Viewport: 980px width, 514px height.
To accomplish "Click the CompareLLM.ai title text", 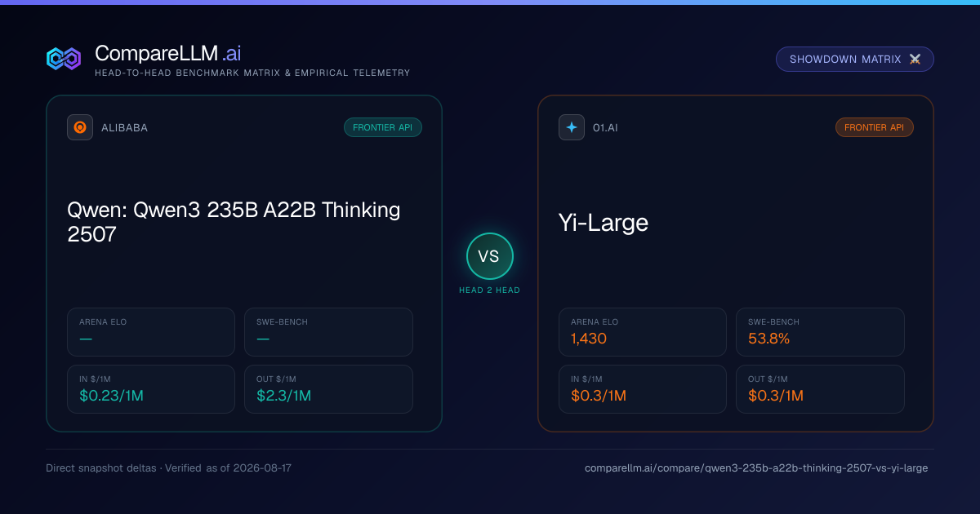I will click(x=168, y=54).
